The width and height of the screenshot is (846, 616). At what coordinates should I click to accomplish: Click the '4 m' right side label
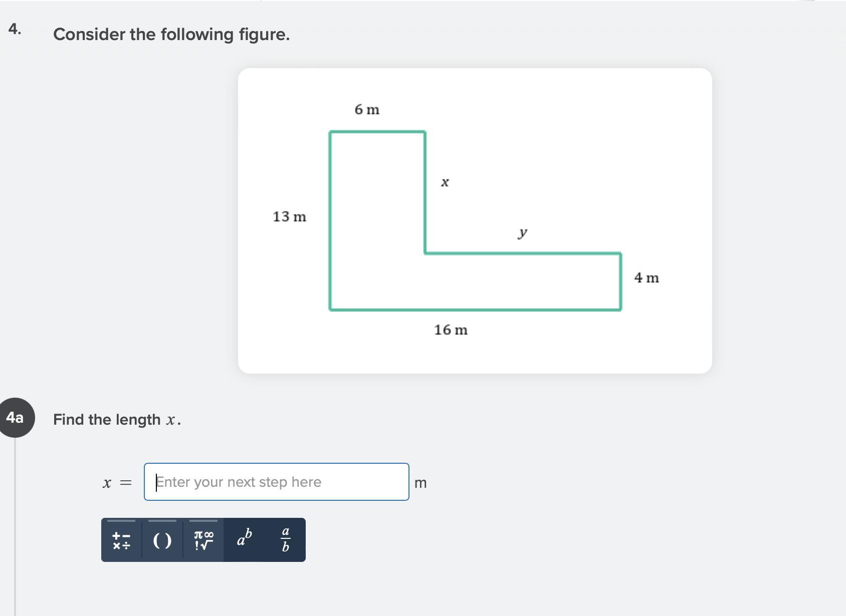pyautogui.click(x=646, y=278)
